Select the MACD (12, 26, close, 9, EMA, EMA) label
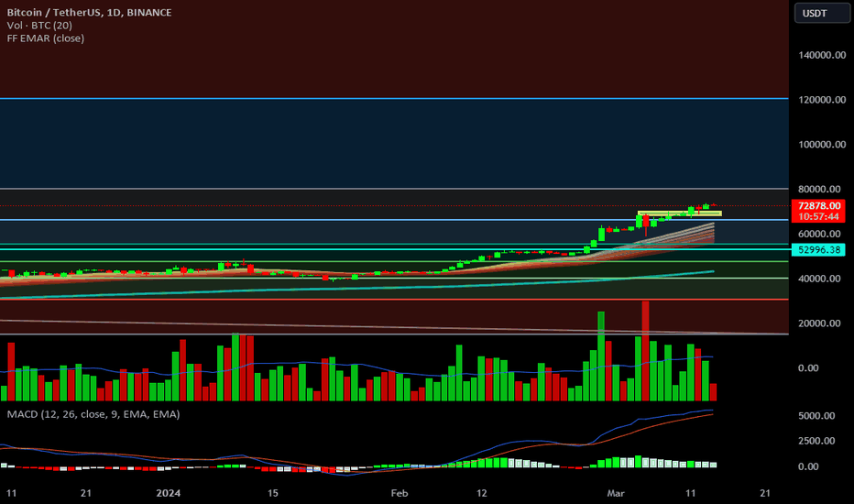The image size is (854, 504). point(93,414)
